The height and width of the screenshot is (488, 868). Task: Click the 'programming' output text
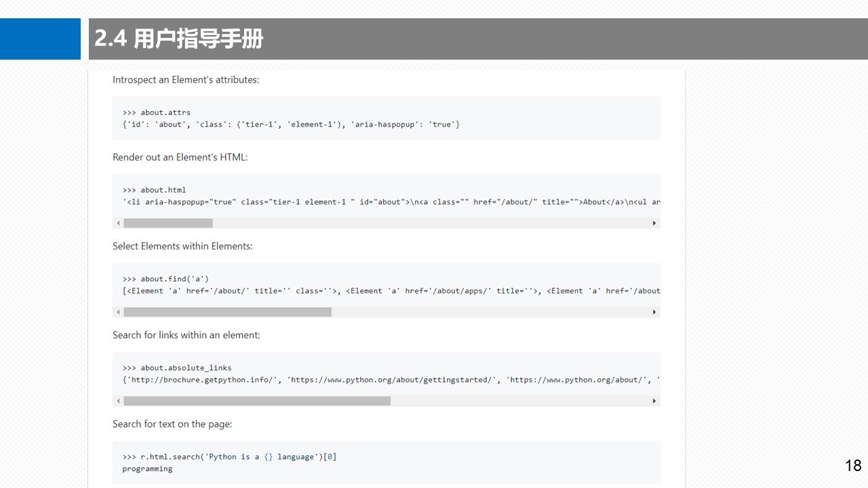[147, 469]
